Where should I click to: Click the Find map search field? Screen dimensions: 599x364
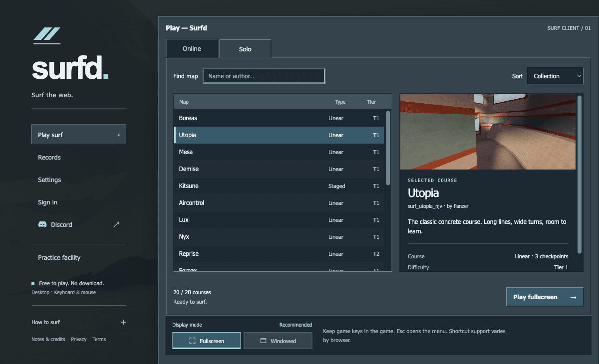[x=264, y=76]
